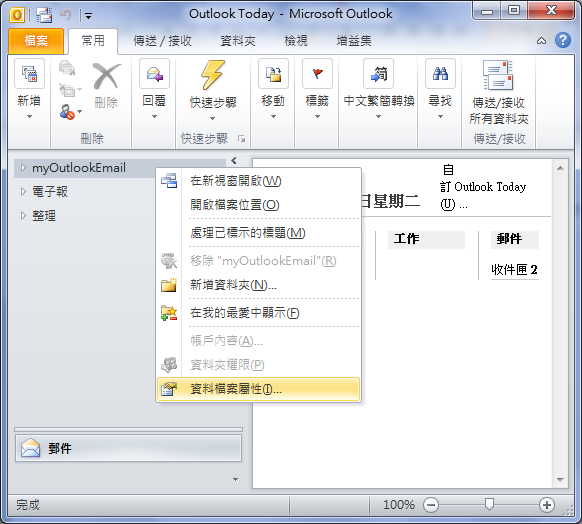Click the Reply envelope icon
Image resolution: width=582 pixels, height=524 pixels.
click(154, 73)
